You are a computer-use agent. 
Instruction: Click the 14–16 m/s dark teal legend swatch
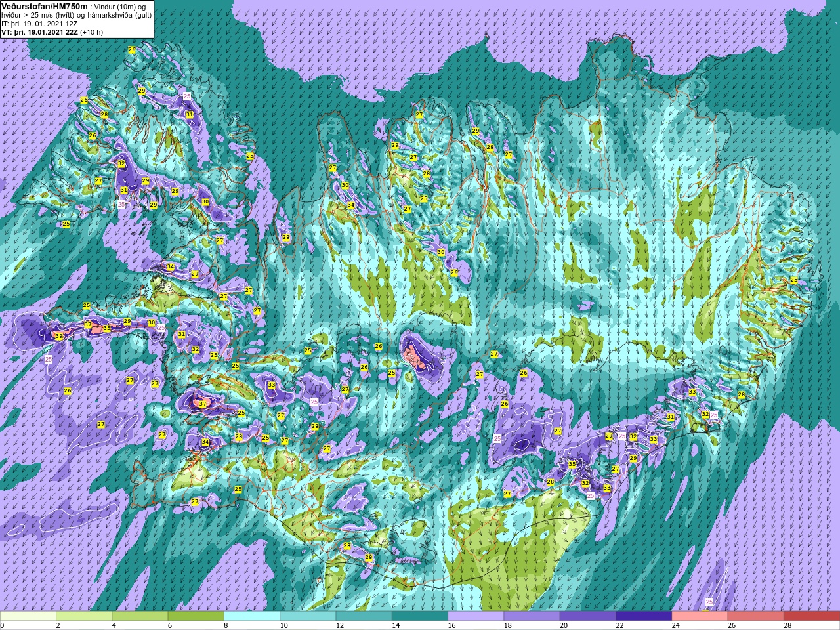point(420,616)
